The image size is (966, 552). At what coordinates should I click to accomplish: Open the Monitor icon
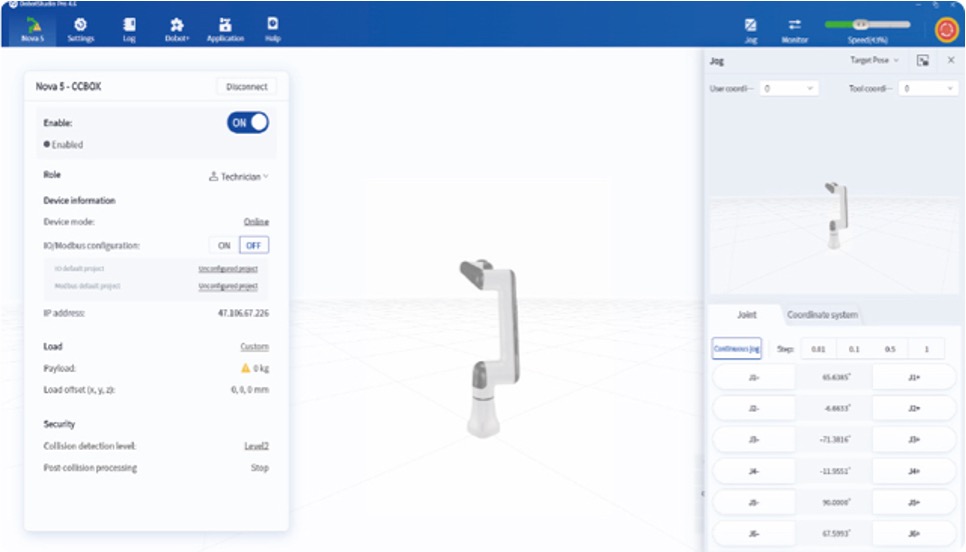(x=794, y=25)
